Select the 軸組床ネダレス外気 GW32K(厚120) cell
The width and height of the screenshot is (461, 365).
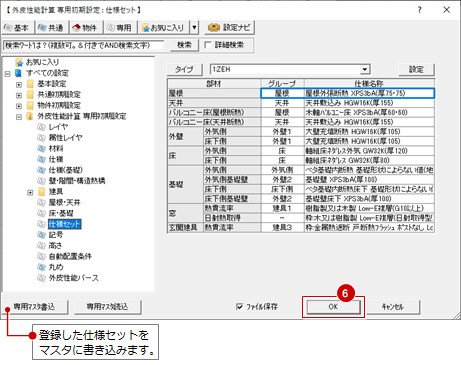[369, 151]
